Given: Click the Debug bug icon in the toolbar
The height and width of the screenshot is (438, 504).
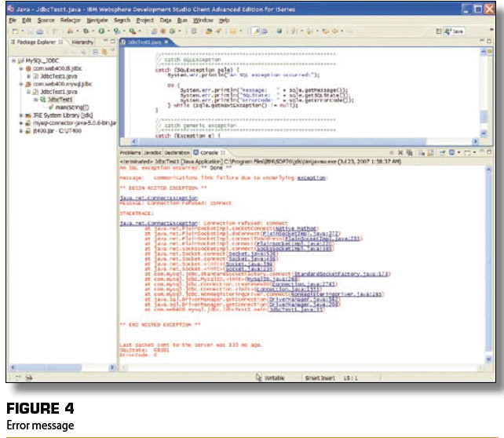Looking at the screenshot, I should coord(86,31).
